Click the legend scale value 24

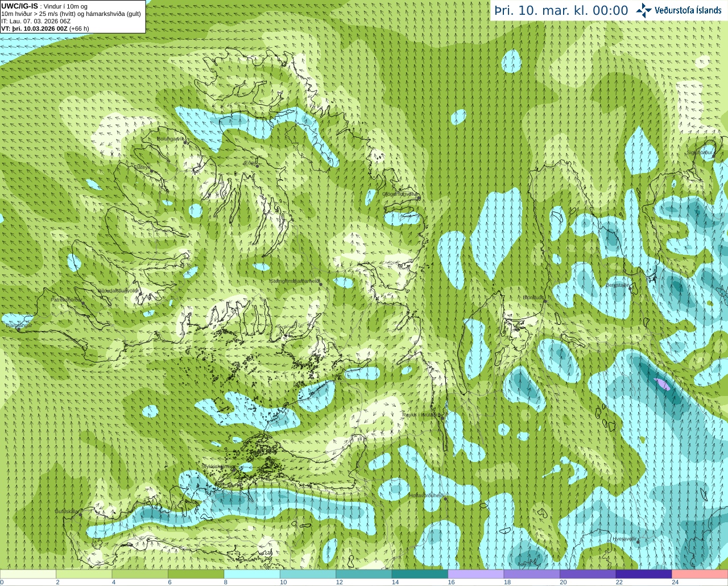point(675,582)
